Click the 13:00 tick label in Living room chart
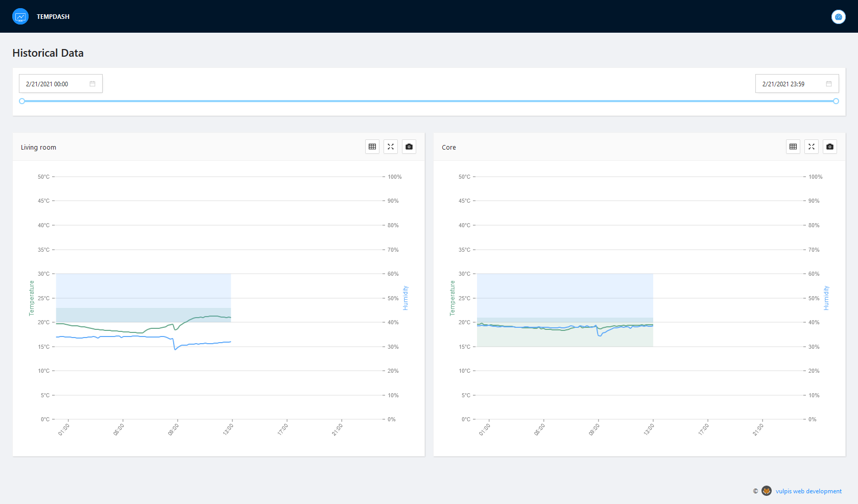Image resolution: width=858 pixels, height=504 pixels. (x=228, y=429)
